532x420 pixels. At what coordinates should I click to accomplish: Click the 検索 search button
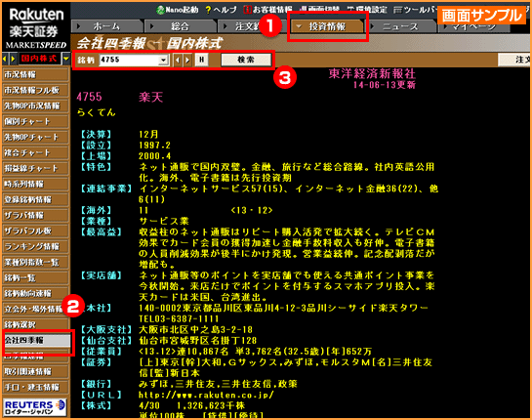[246, 60]
